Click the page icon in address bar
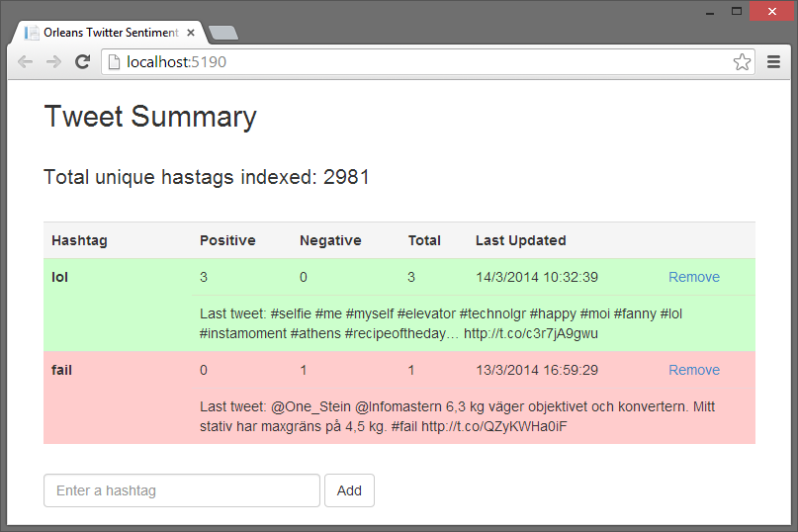The image size is (798, 532). click(114, 62)
